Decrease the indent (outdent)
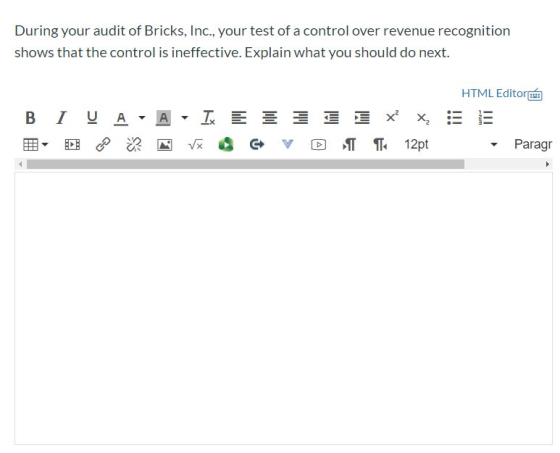The height and width of the screenshot is (453, 560). (331, 118)
